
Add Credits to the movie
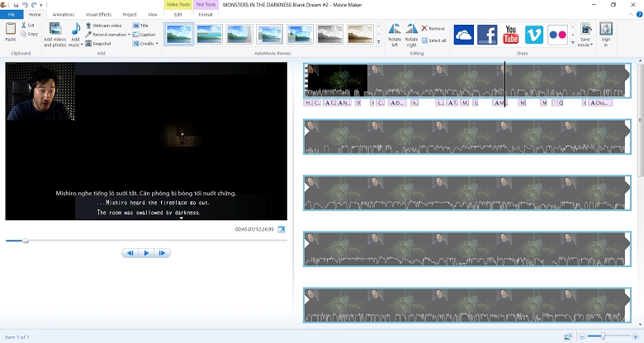144,44
